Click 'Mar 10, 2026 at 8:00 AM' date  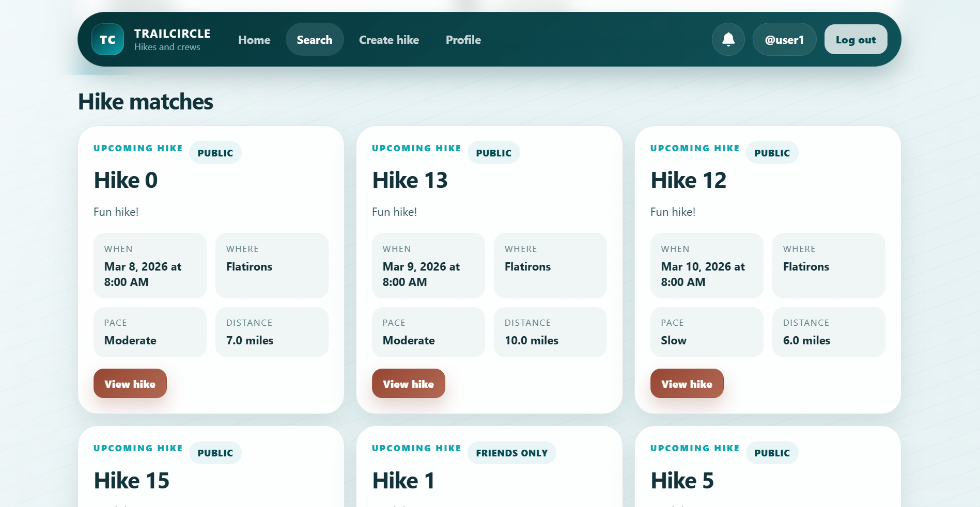point(703,274)
